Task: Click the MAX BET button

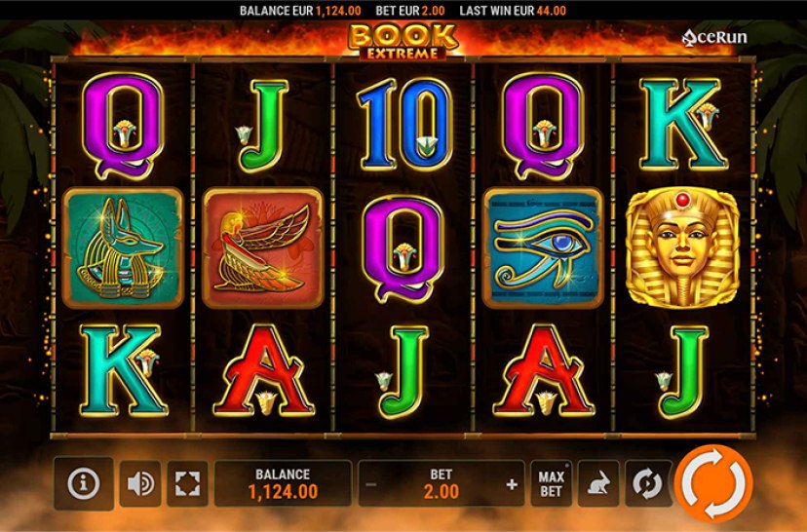Action: [551, 483]
